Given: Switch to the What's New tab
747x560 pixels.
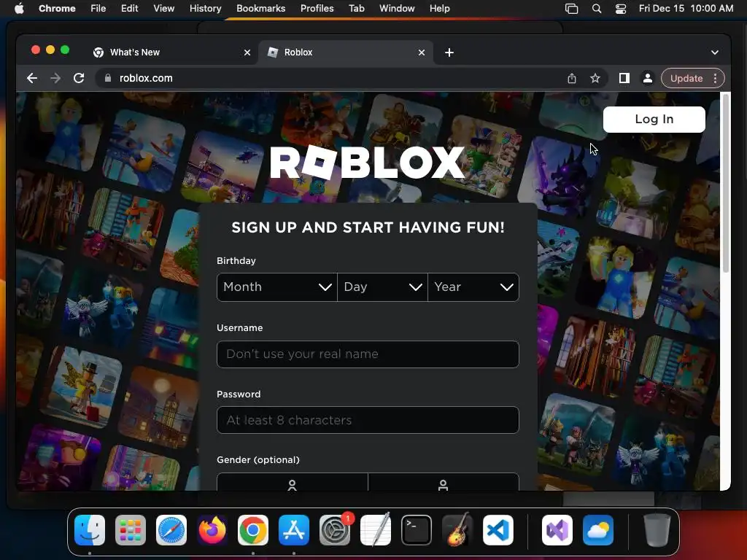Looking at the screenshot, I should tap(171, 52).
